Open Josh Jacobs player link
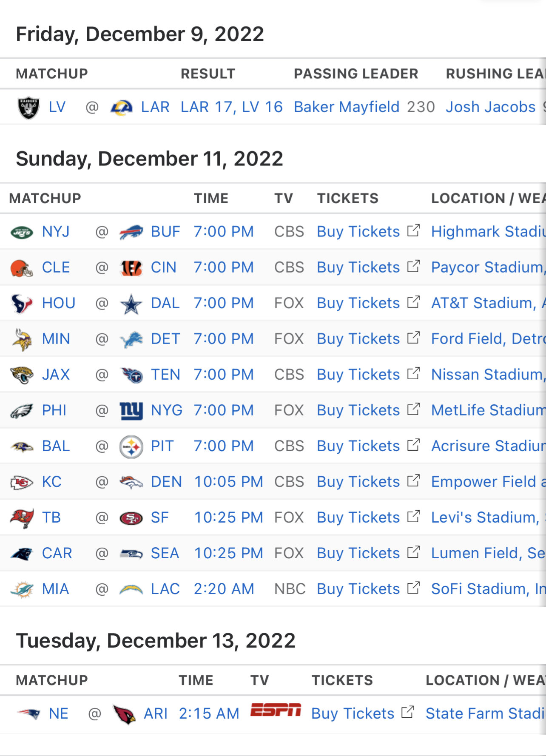546x756 pixels. [x=490, y=107]
